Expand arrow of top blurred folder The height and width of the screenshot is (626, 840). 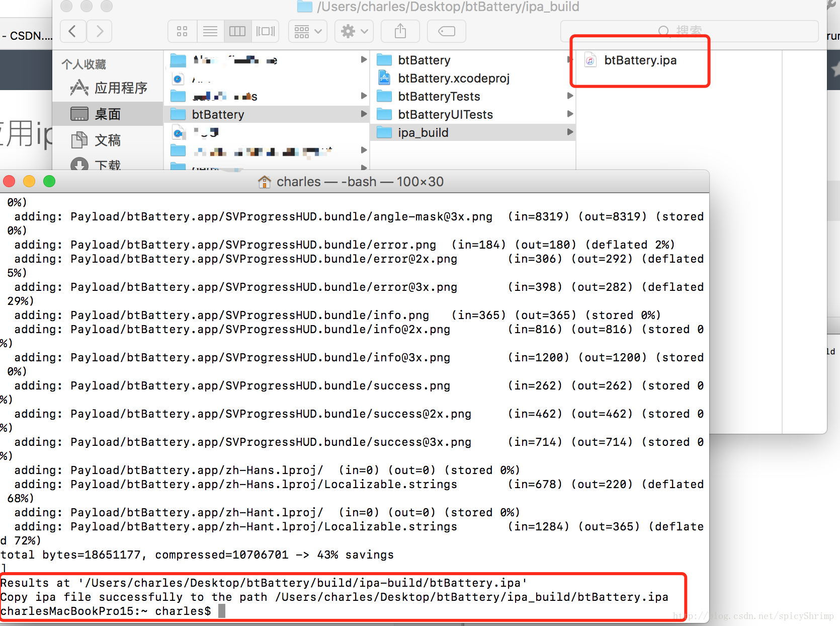pyautogui.click(x=364, y=59)
